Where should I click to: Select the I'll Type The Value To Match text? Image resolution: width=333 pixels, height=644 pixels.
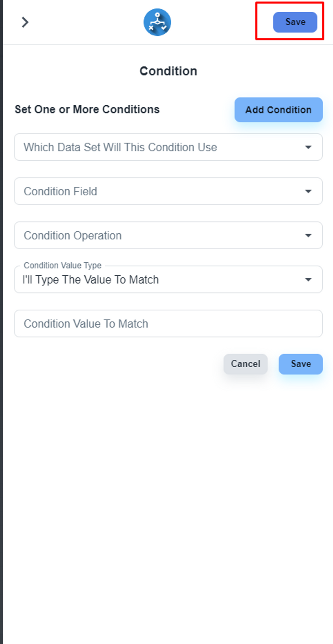coord(91,280)
